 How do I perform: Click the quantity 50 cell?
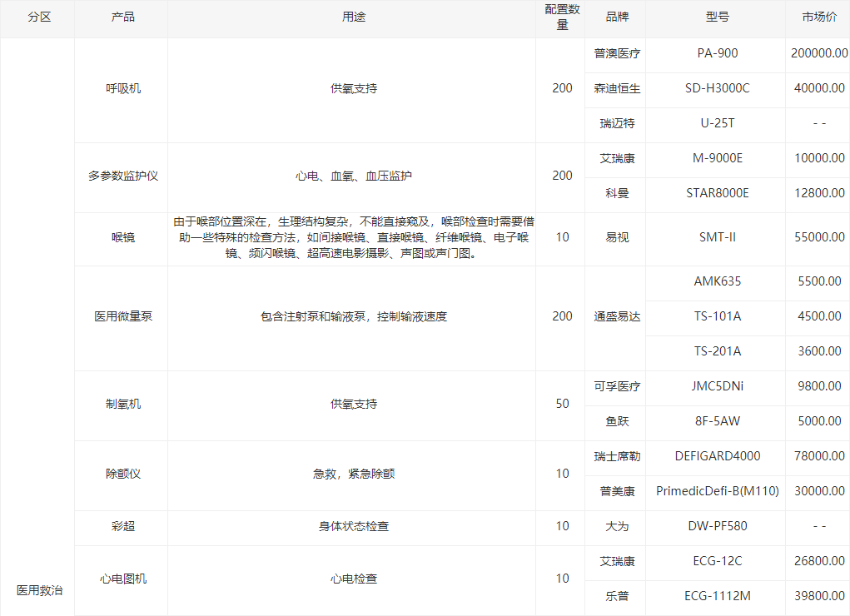coord(562,404)
